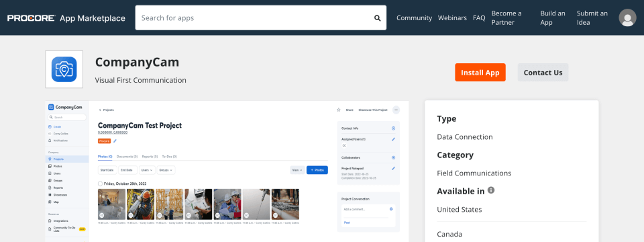Click the Visual First Communication tagline
This screenshot has height=242, width=644.
pyautogui.click(x=140, y=80)
